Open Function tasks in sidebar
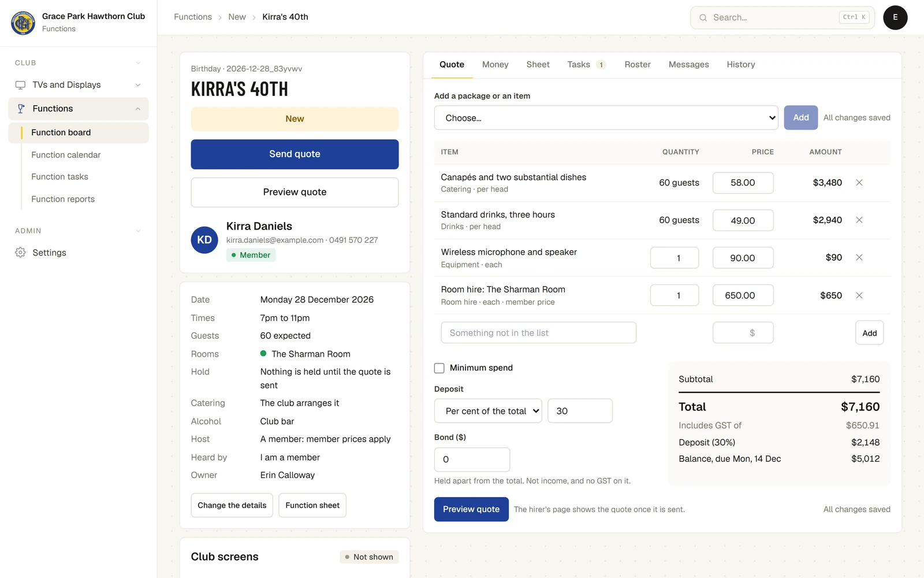 [x=59, y=177]
